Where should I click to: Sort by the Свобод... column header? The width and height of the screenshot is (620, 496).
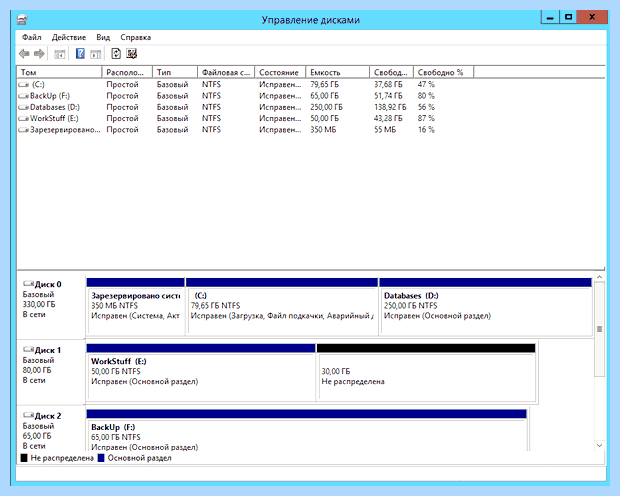391,72
